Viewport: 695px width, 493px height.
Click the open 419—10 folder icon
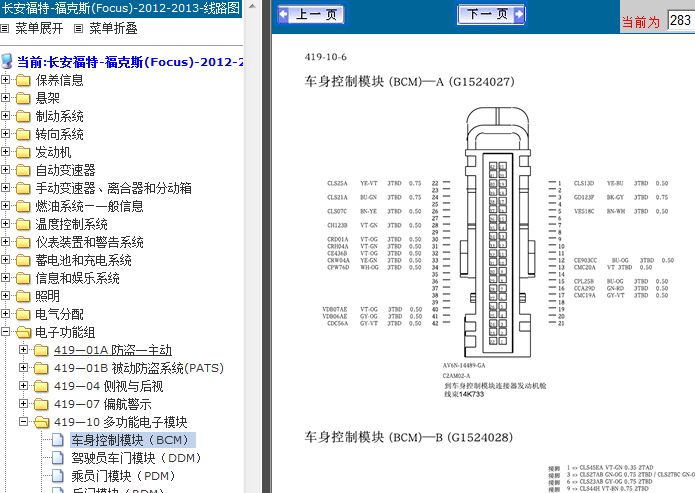point(42,422)
